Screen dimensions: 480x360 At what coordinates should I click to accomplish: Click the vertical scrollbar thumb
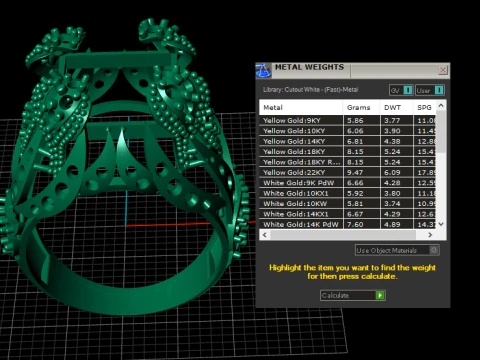click(x=441, y=132)
